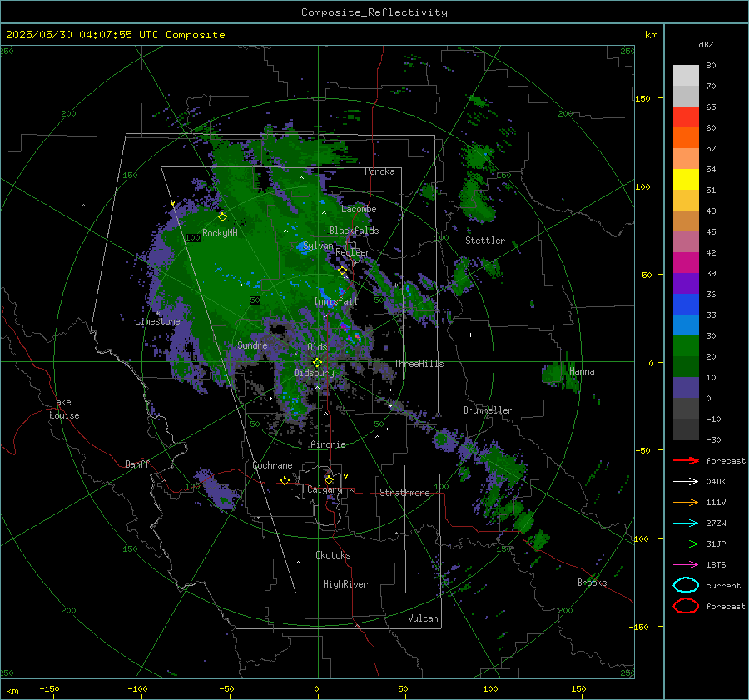Click the yellow diamond marker near RockyMH
The height and width of the screenshot is (700, 749).
pyautogui.click(x=222, y=217)
